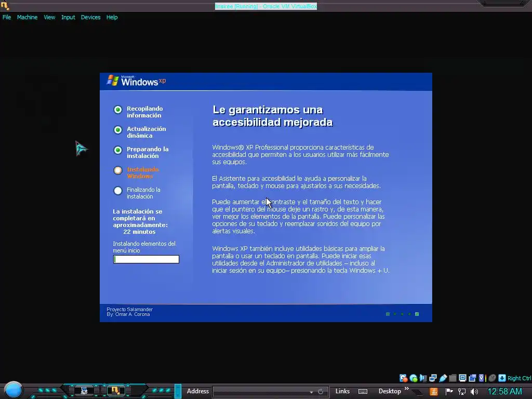Click the 'Proyecto Salamander' footer text
Viewport: 532px width, 399px height.
click(129, 310)
